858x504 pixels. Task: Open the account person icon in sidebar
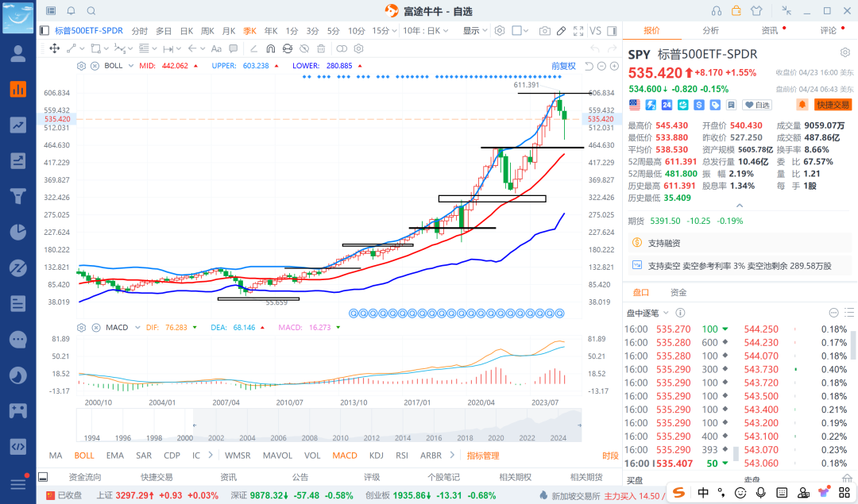point(18,53)
